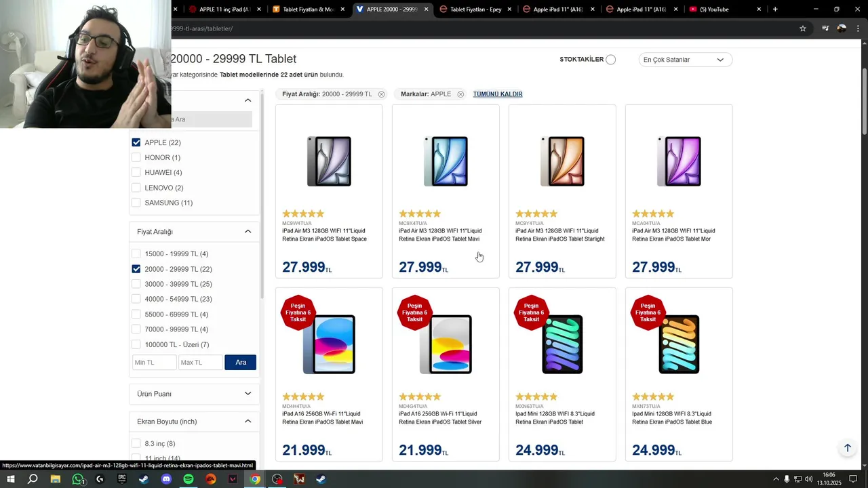
Task: Open EA app from the taskbar
Action: tap(211, 479)
